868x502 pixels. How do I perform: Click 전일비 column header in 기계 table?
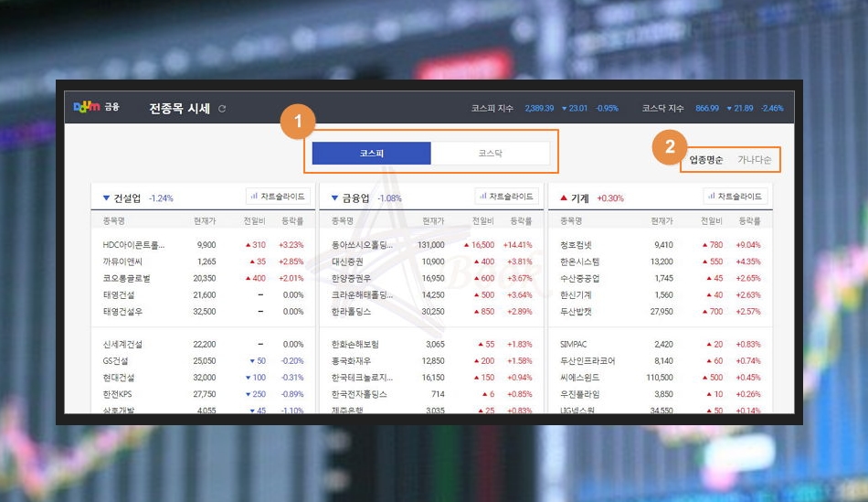coord(712,221)
